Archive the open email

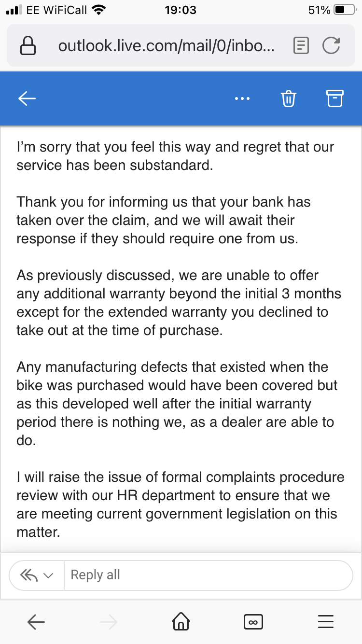pyautogui.click(x=334, y=98)
